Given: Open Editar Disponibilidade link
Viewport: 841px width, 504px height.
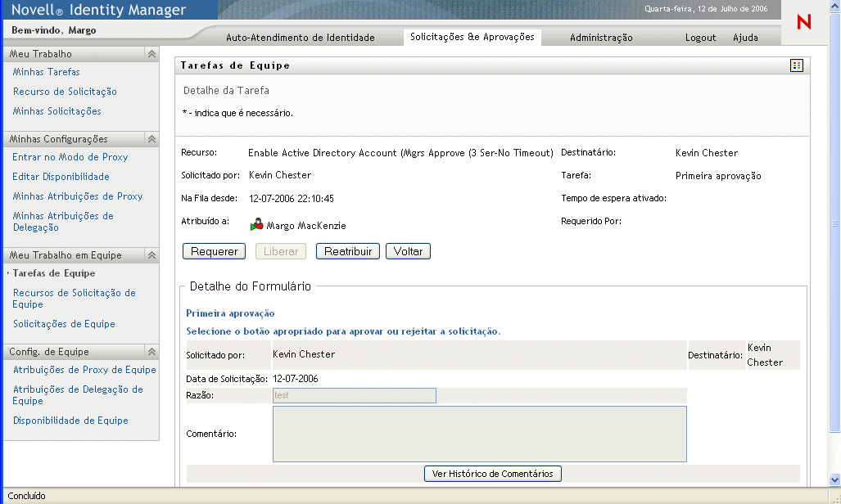Looking at the screenshot, I should click(x=61, y=177).
